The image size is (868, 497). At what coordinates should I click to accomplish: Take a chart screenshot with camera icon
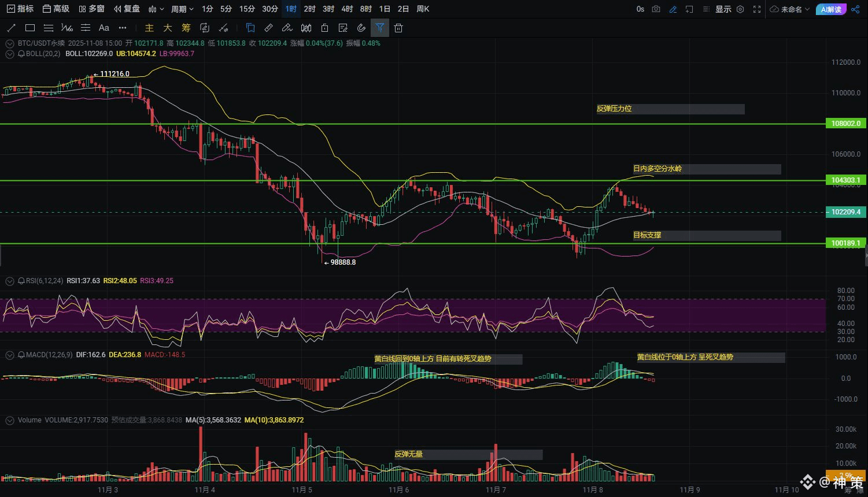(x=656, y=9)
